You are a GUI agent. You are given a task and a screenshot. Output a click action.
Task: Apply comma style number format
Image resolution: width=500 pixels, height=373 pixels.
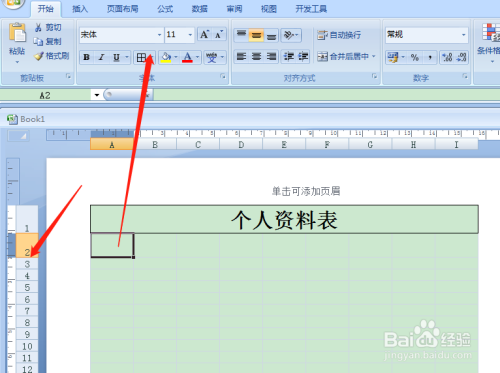tap(430, 57)
